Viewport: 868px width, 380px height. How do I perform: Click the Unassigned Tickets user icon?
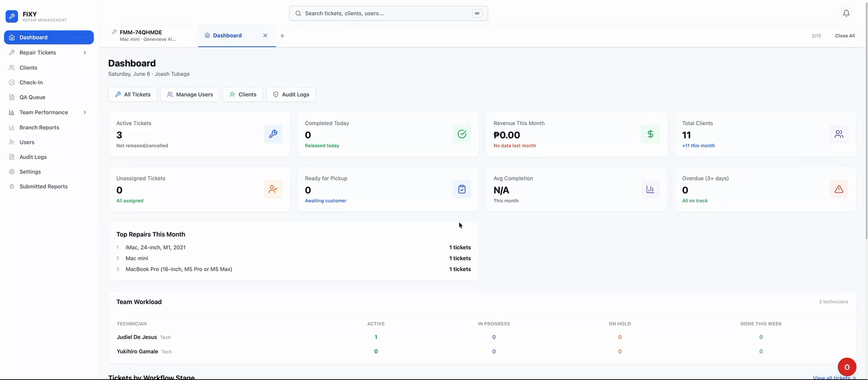tap(273, 189)
